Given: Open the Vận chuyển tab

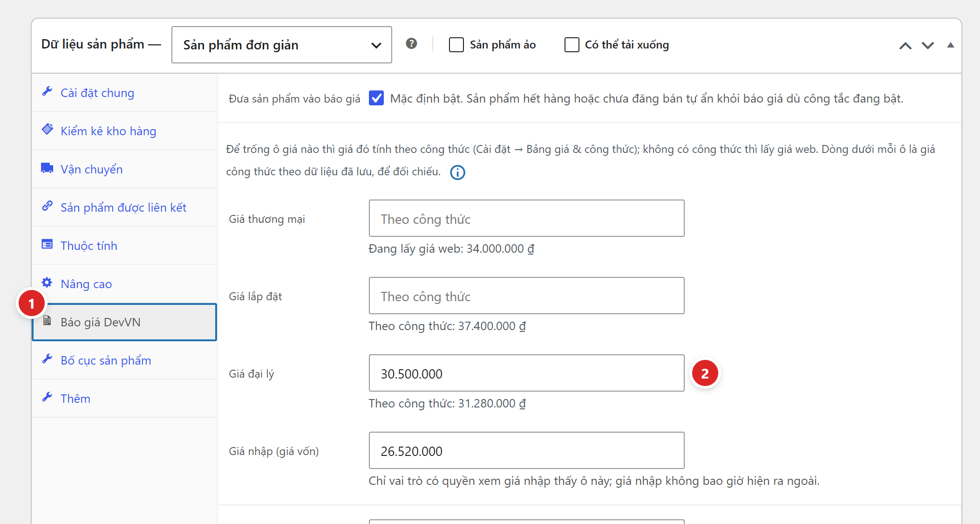Looking at the screenshot, I should 124,169.
